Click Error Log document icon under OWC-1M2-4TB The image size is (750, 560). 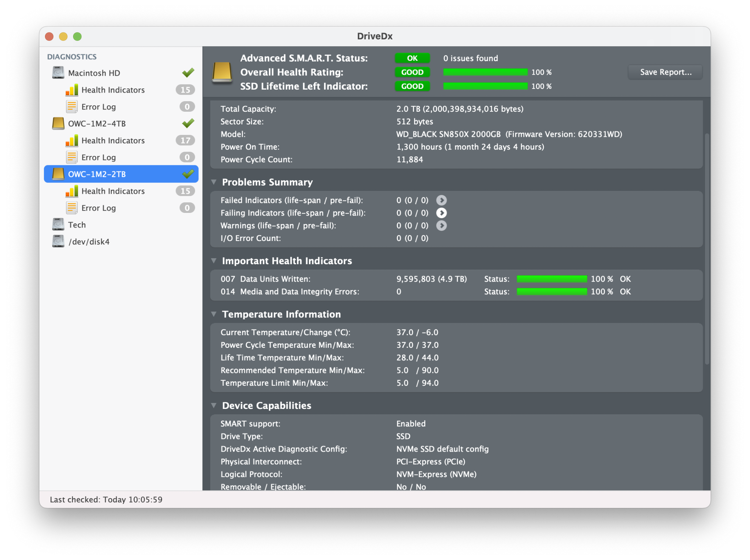[x=72, y=157]
